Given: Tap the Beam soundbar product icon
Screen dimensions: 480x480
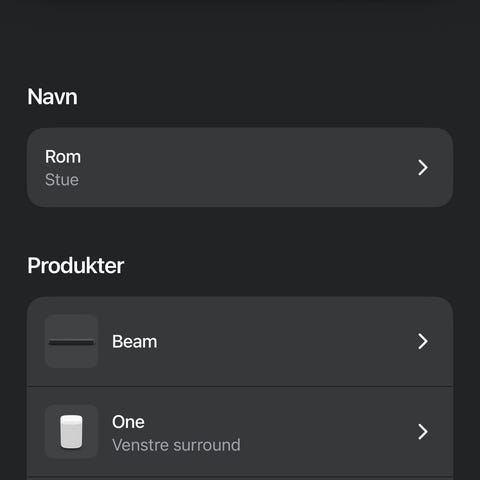Looking at the screenshot, I should tap(71, 342).
